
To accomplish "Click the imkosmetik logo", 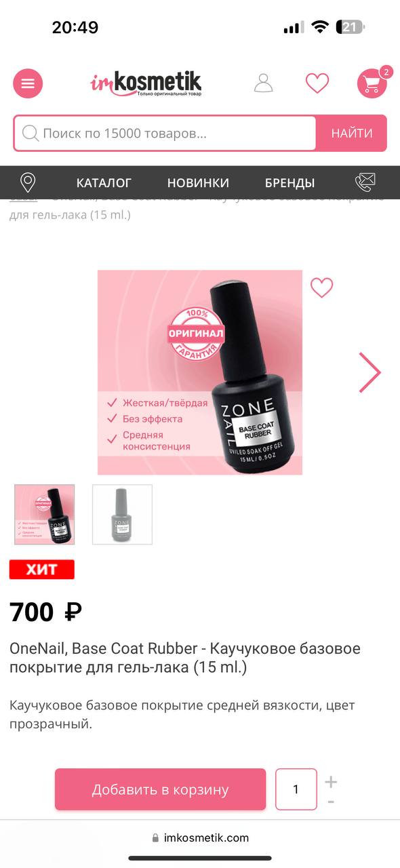I will pyautogui.click(x=146, y=84).
